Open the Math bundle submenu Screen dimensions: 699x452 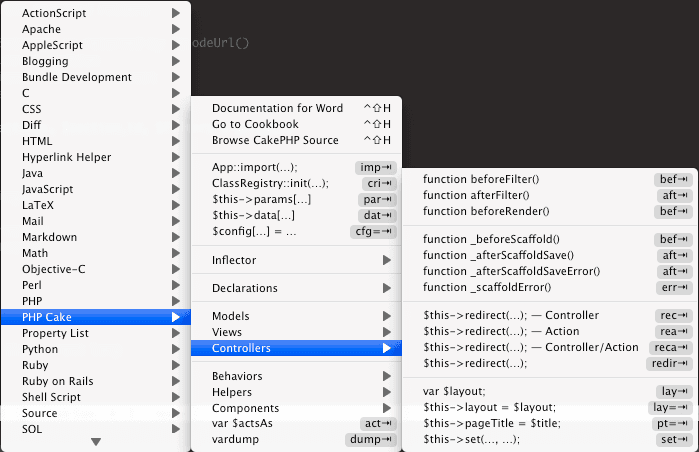click(x=96, y=253)
